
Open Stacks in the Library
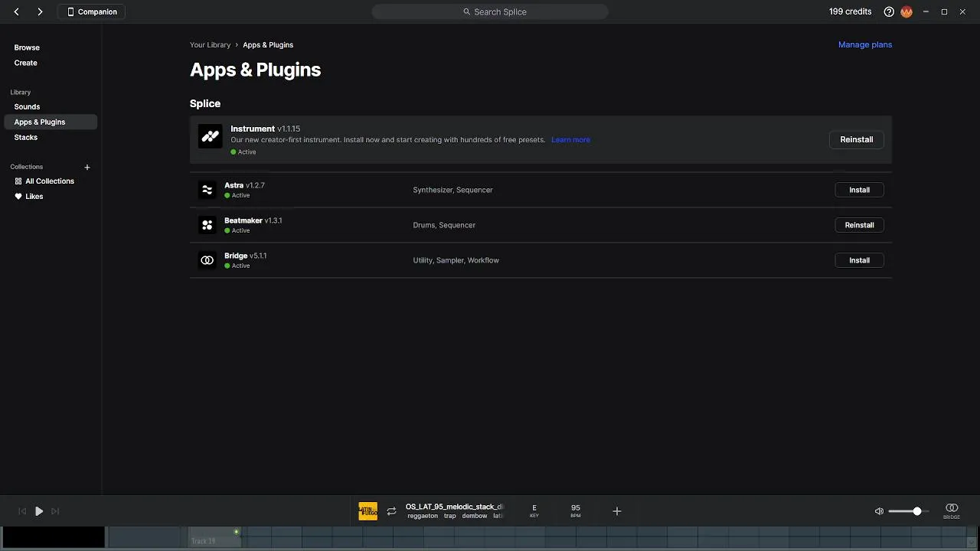[25, 137]
